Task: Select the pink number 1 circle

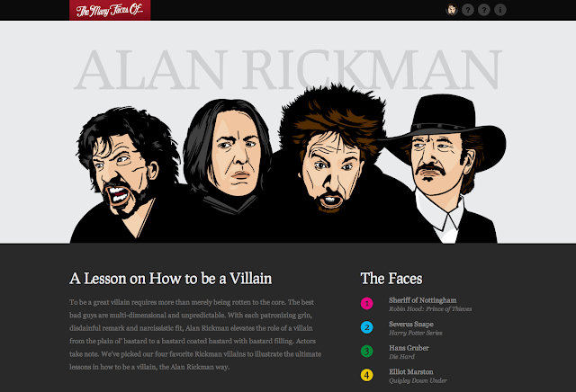Action: pyautogui.click(x=366, y=304)
